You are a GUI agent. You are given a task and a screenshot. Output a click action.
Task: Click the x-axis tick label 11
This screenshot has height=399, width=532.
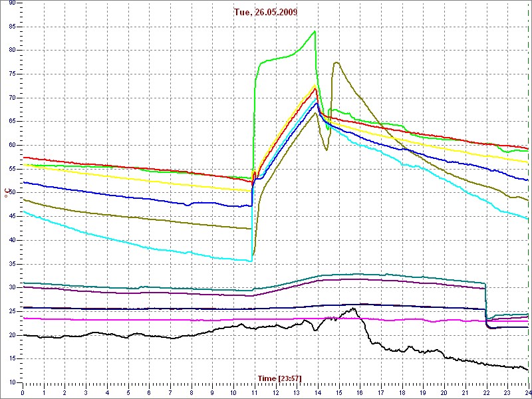[253, 392]
